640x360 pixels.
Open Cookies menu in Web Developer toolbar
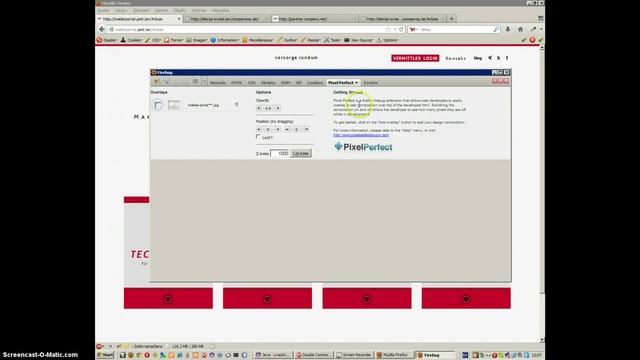131,40
